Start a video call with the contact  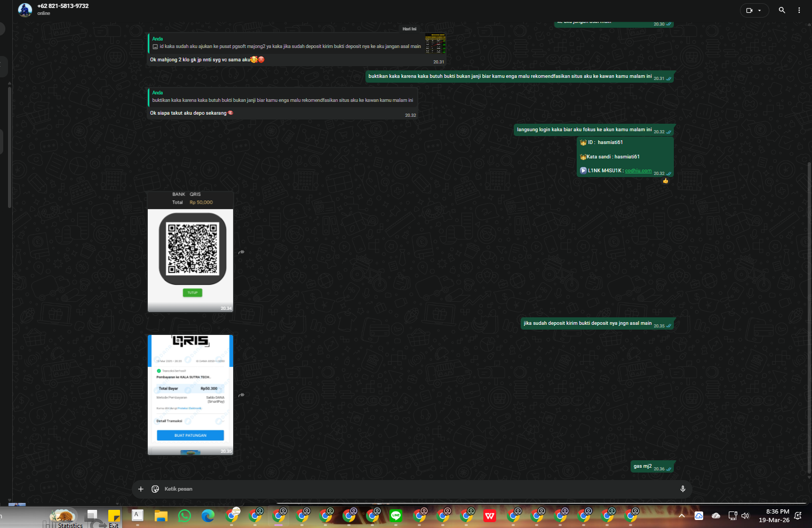pos(749,10)
